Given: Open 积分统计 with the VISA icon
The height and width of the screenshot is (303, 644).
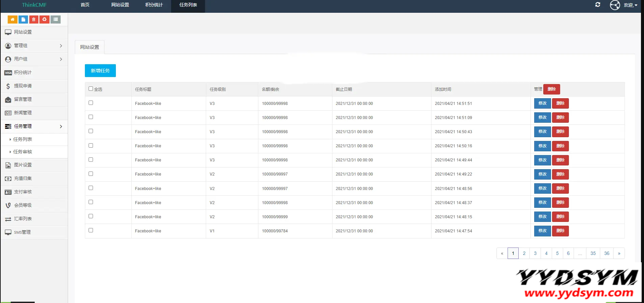Looking at the screenshot, I should [23, 73].
